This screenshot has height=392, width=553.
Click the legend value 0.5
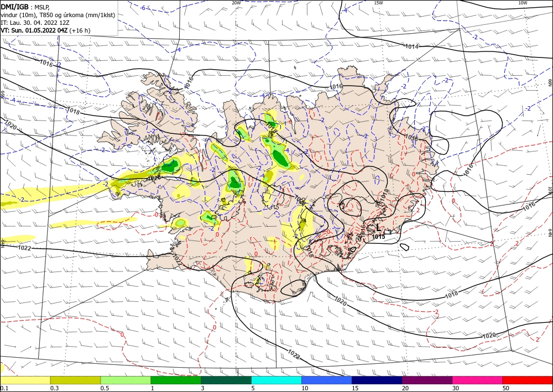pyautogui.click(x=105, y=388)
